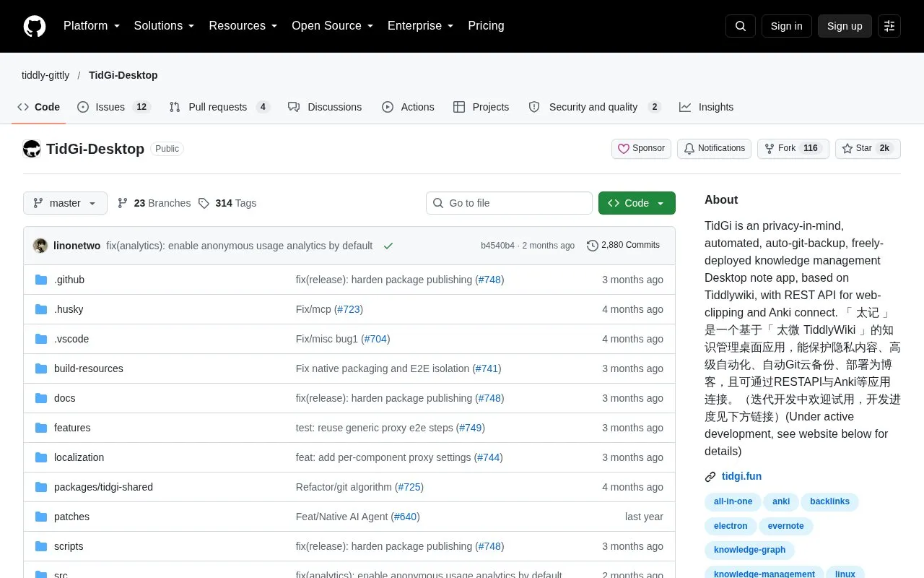This screenshot has height=578, width=924.
Task: Expand the Resources menu
Action: click(243, 26)
